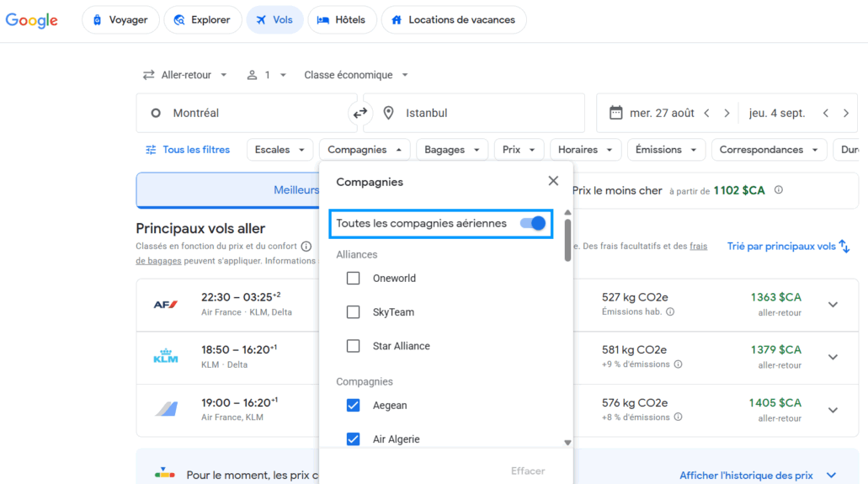Screen dimensions: 868x484
Task: Click the Tous les filtres sliders icon
Action: (x=151, y=150)
